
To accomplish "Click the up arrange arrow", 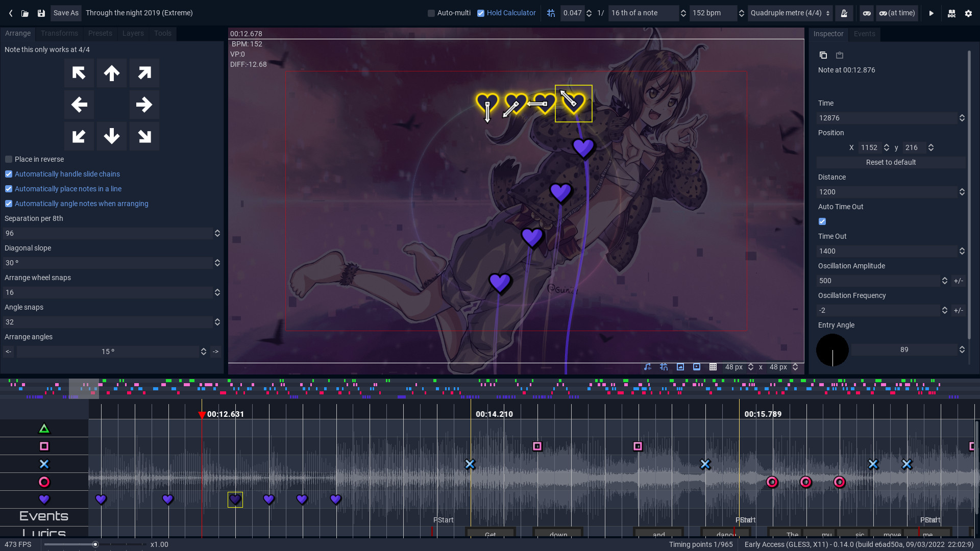I will click(112, 73).
